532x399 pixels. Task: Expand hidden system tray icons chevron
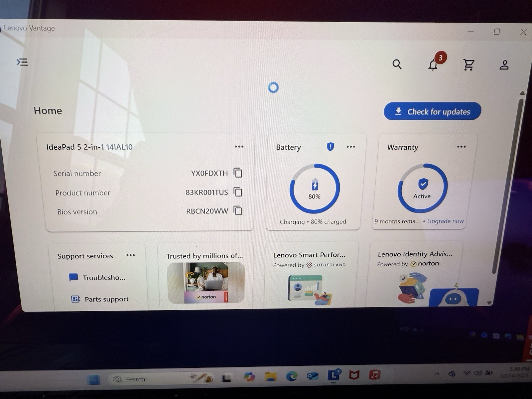click(437, 374)
